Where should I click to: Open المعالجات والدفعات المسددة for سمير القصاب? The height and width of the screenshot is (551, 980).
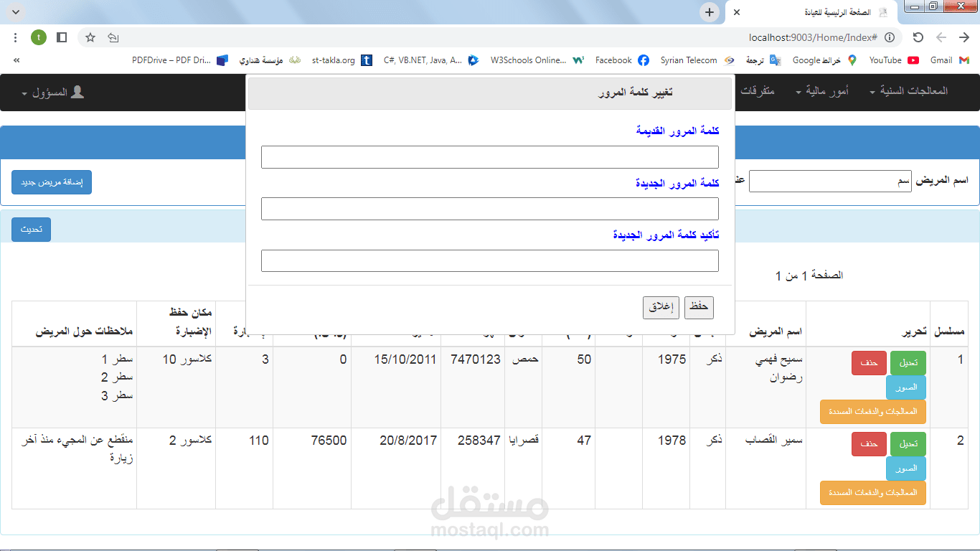873,493
